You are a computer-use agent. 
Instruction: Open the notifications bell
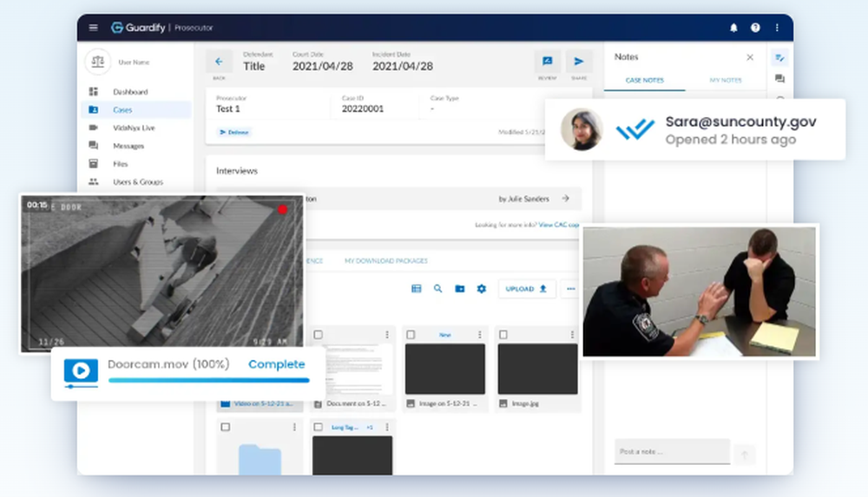coord(733,28)
